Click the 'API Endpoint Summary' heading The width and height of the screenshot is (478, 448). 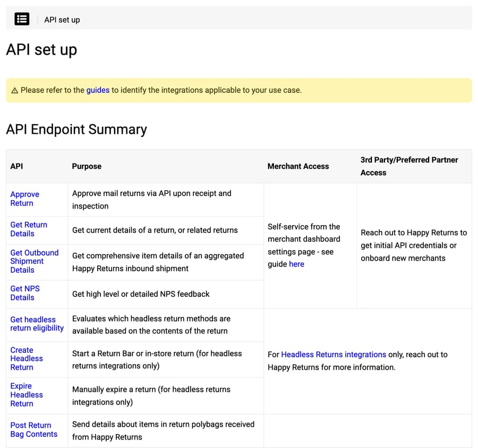point(76,129)
